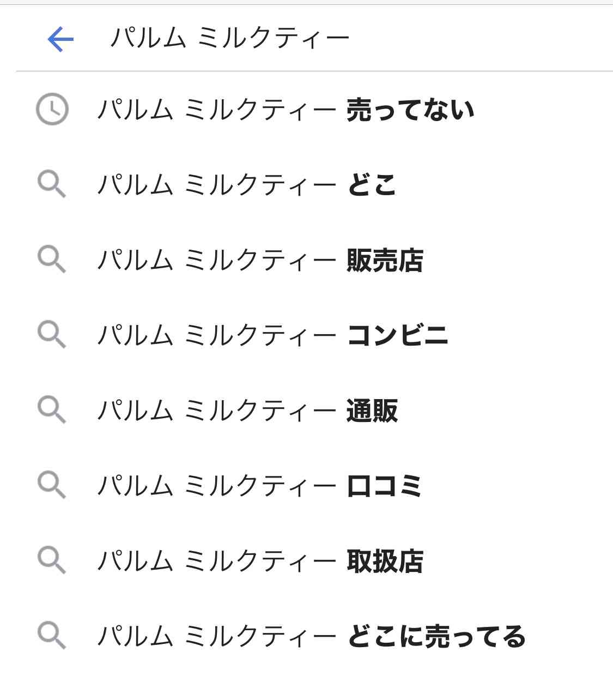Click the magnifier icon beside どこに売ってる suggestion
The height and width of the screenshot is (700, 613).
52,636
